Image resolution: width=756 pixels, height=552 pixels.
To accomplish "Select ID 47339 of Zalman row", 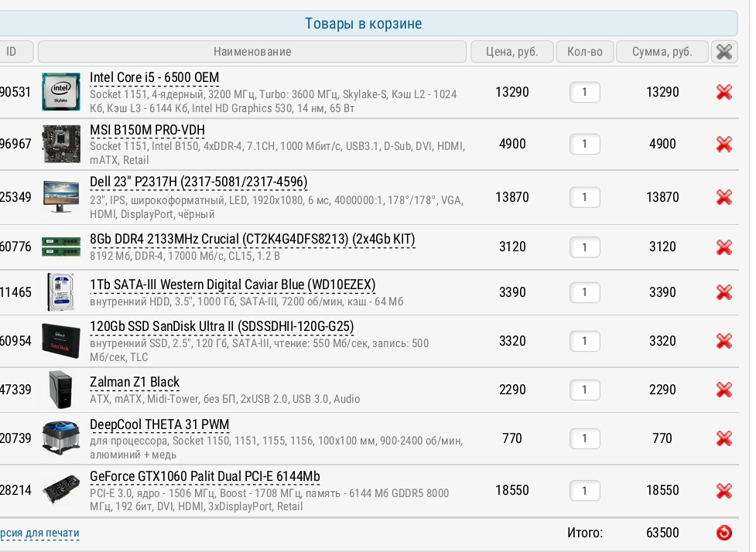I will (15, 390).
